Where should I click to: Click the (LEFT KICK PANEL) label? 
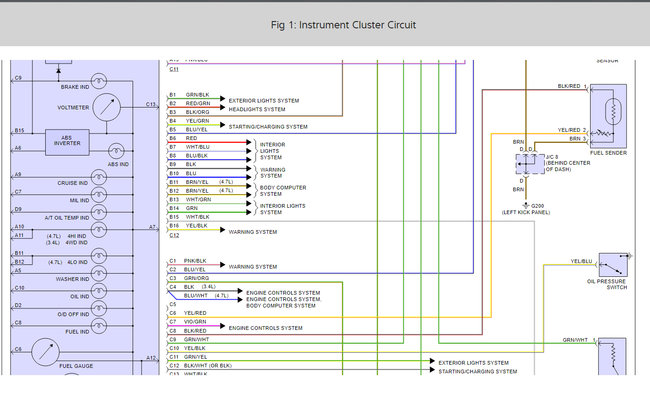[526, 212]
